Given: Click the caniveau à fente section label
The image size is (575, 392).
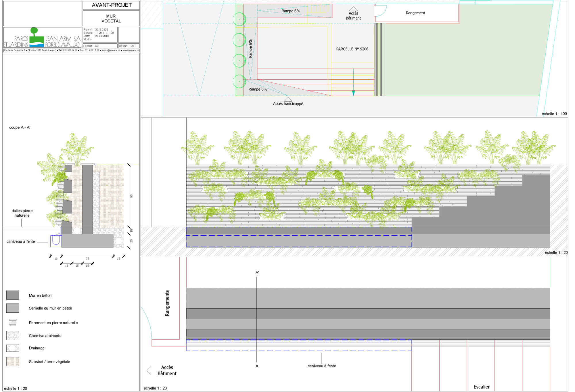Looking at the screenshot, I should tap(21, 241).
